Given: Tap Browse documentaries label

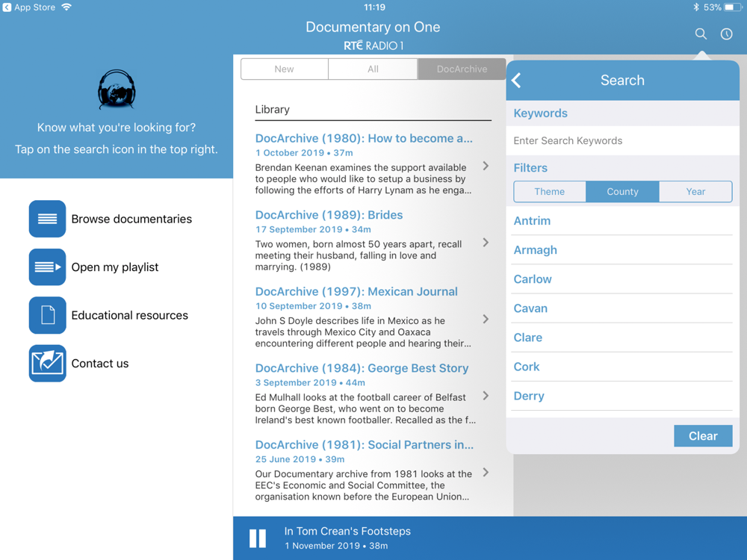Looking at the screenshot, I should [131, 219].
